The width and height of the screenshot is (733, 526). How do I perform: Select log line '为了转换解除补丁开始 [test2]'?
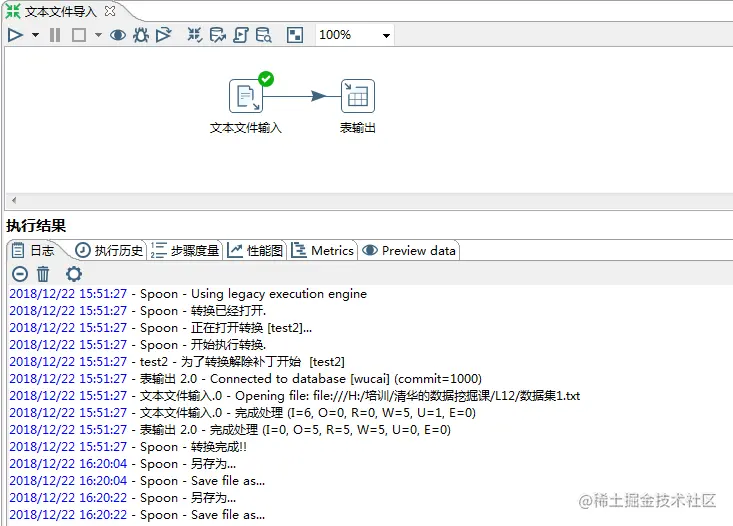177,361
